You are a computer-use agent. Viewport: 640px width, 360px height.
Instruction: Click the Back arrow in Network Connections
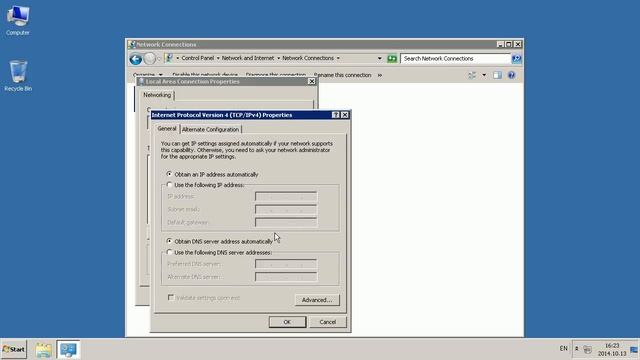click(x=136, y=59)
